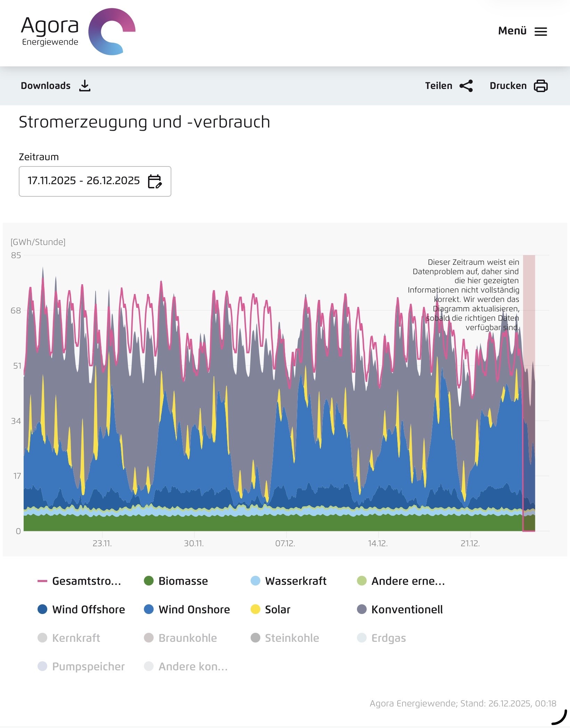Enable the Braunkohle legend button
This screenshot has width=570, height=728.
point(187,638)
